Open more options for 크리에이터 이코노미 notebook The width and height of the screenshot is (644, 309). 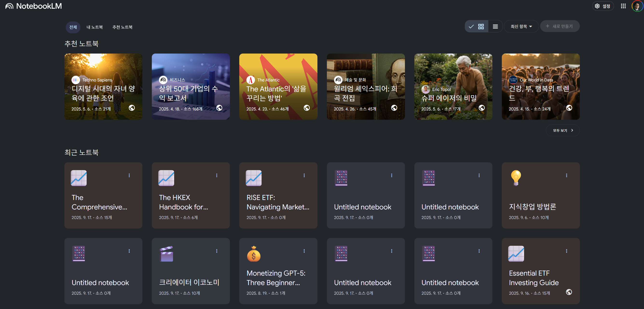point(217,251)
